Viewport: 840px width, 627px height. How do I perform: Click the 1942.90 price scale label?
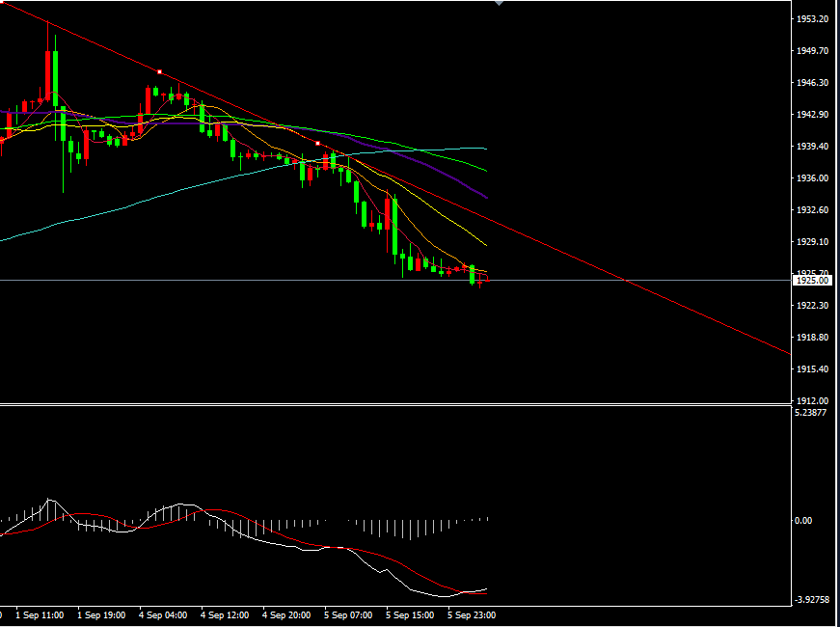(813, 115)
